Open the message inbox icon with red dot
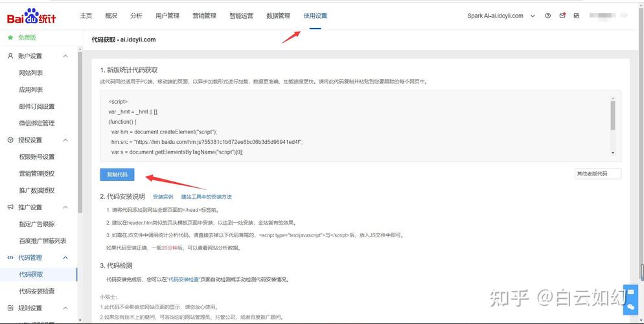644x324 pixels. click(x=562, y=16)
